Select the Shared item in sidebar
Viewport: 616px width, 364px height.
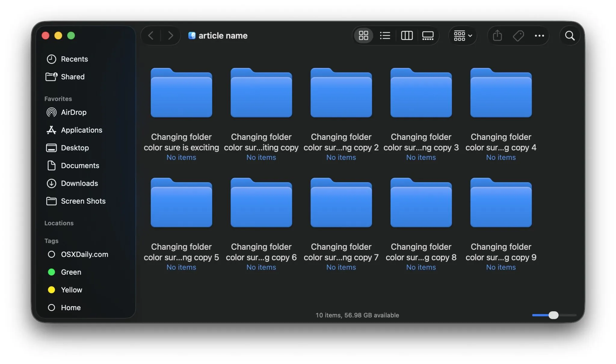click(x=73, y=77)
